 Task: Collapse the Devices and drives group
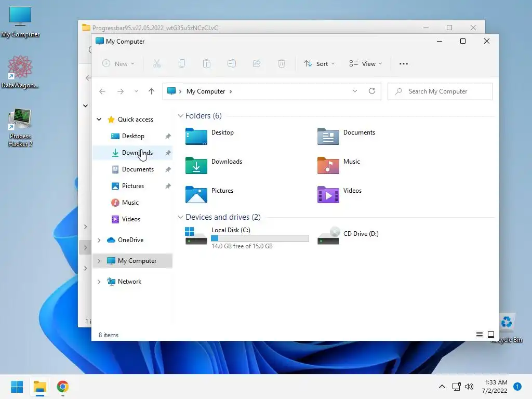[180, 217]
